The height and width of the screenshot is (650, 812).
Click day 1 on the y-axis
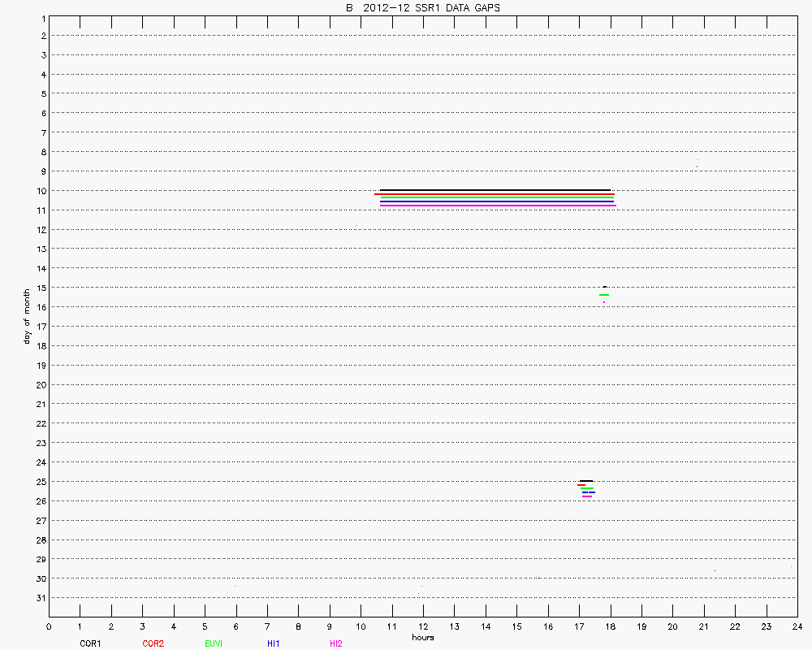pyautogui.click(x=42, y=17)
